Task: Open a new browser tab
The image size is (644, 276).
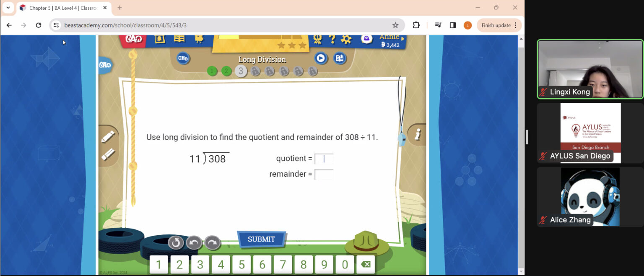Action: [119, 8]
